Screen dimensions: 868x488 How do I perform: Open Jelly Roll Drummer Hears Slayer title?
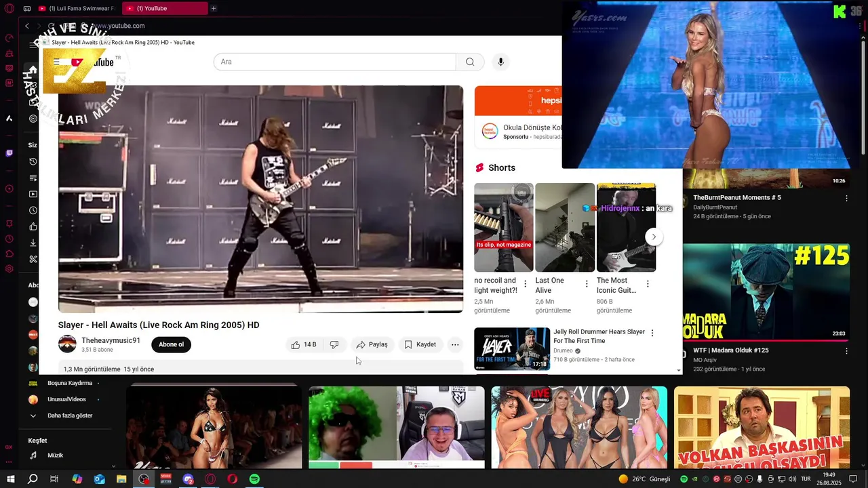pos(599,336)
